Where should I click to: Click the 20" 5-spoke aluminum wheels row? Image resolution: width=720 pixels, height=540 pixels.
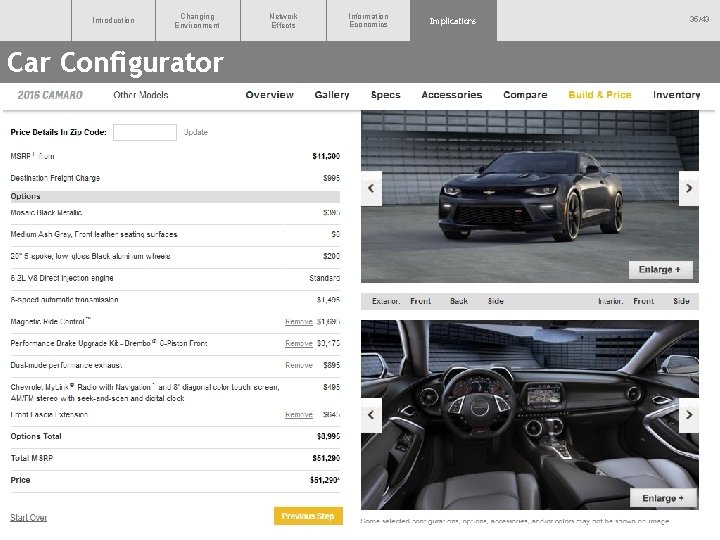point(175,256)
